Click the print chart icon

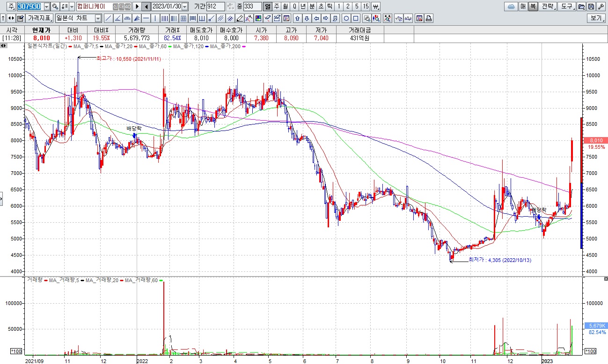[429, 18]
